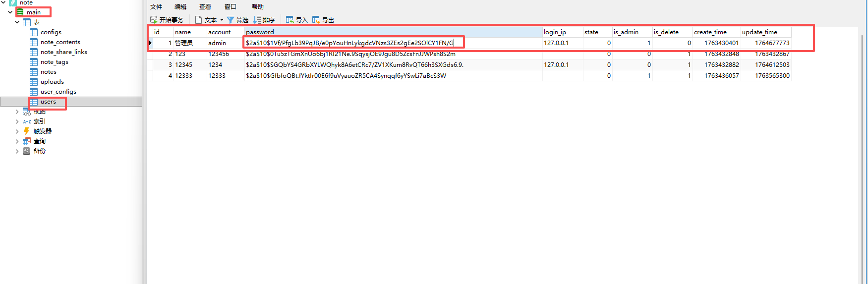
Task: Select the main database icon
Action: (x=20, y=12)
